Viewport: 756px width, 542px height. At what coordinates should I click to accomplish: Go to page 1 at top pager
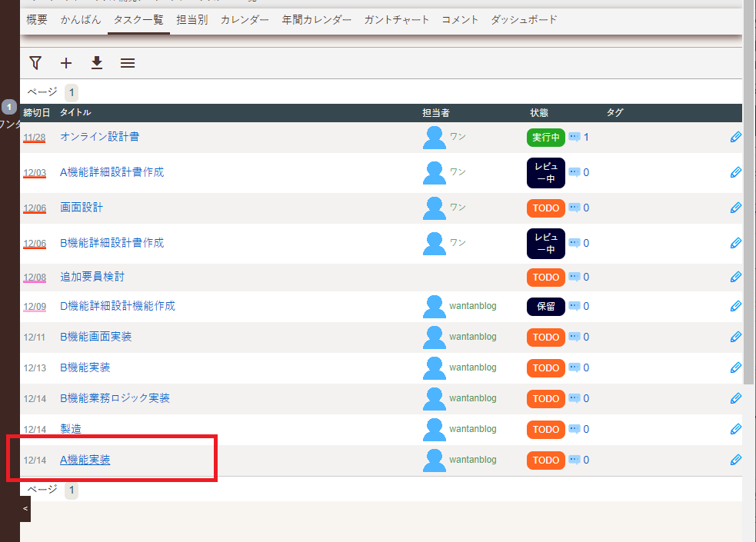click(72, 92)
